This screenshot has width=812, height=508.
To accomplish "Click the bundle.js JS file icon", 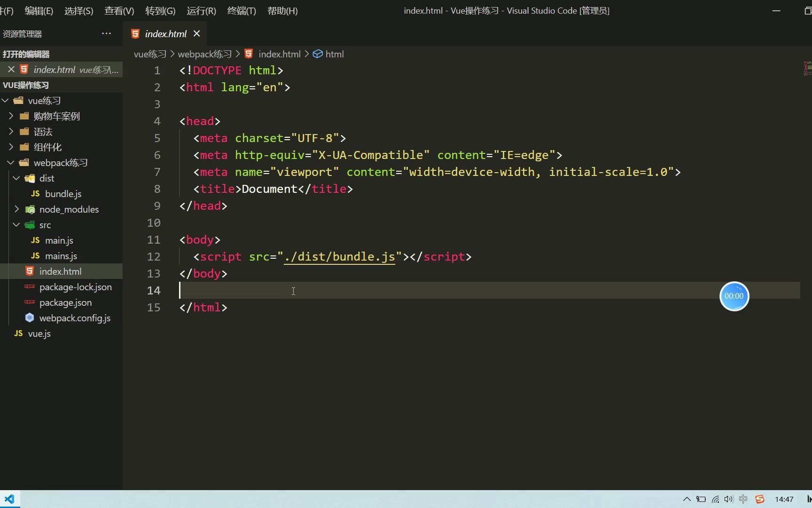I will pos(35,194).
